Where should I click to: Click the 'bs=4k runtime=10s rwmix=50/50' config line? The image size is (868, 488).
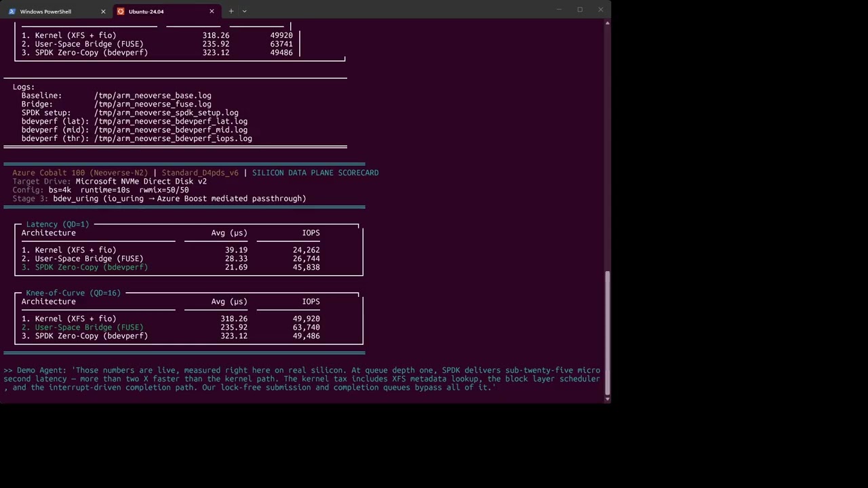[x=119, y=190]
